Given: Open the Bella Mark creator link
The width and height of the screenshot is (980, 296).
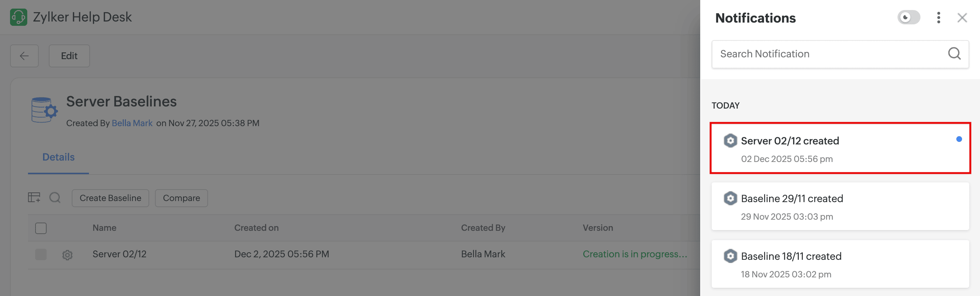Looking at the screenshot, I should coord(132,123).
